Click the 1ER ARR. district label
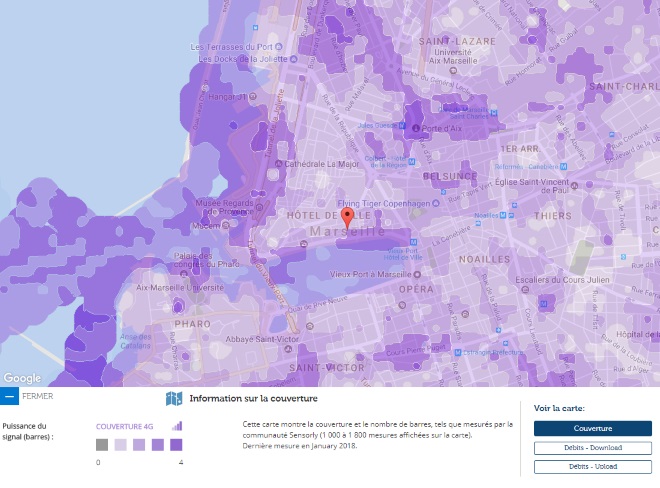The image size is (660, 488). [x=520, y=149]
